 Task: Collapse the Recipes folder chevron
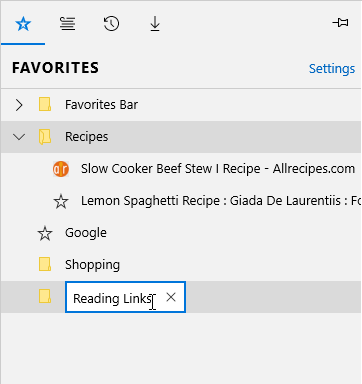point(19,137)
